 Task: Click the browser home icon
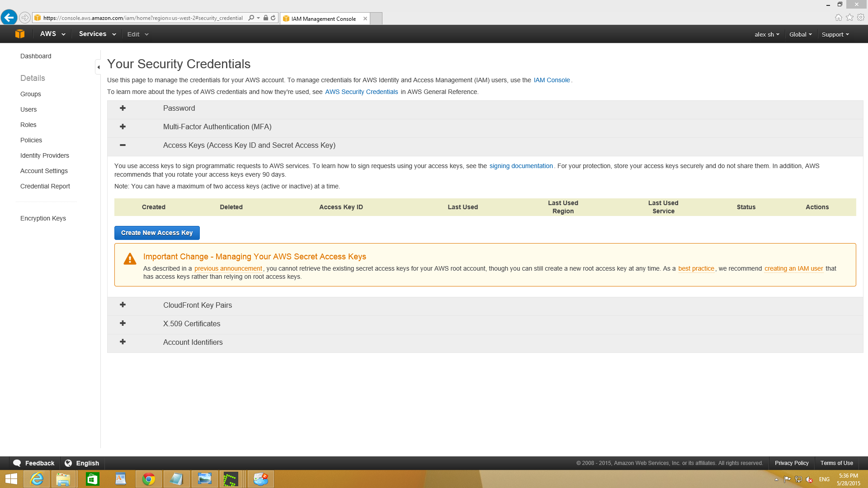838,17
